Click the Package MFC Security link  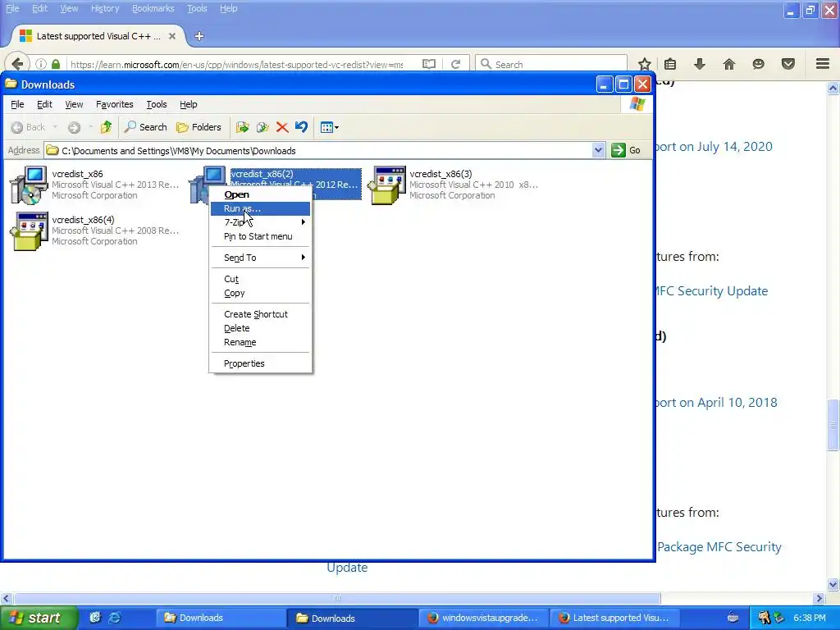(x=719, y=547)
